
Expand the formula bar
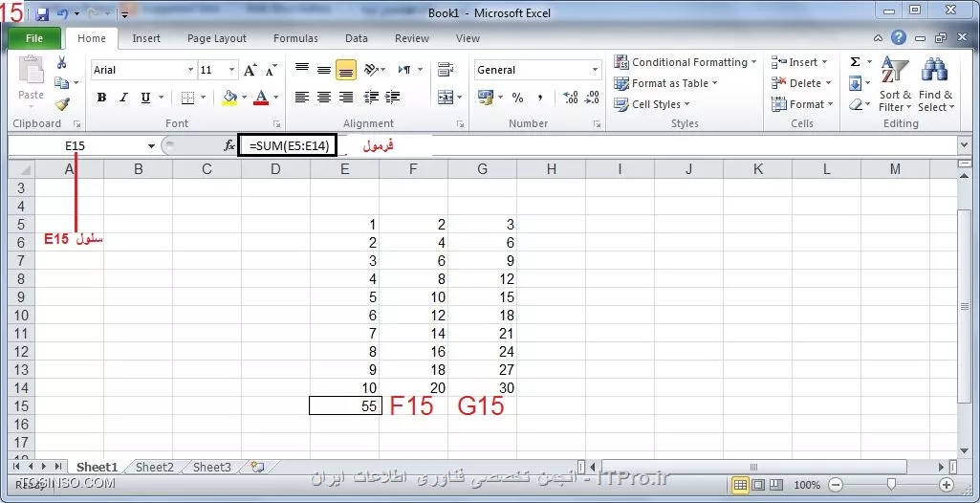pyautogui.click(x=964, y=145)
